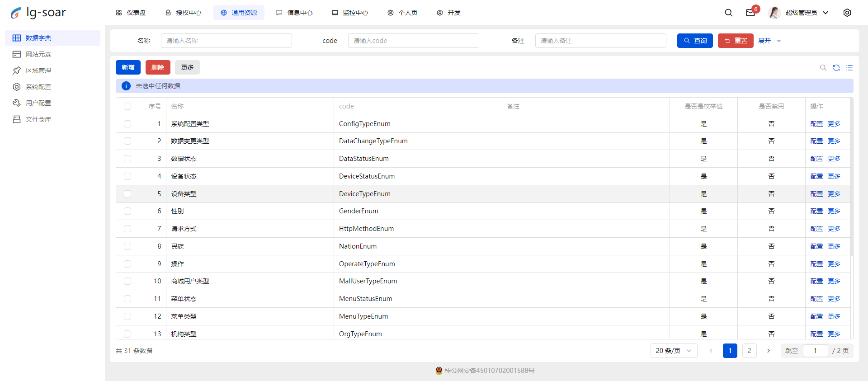
Task: Check the row for 系统配置类型
Action: tap(127, 124)
